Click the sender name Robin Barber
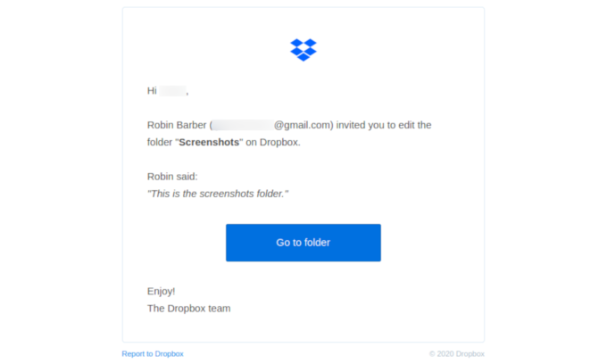Image resolution: width=607 pixels, height=364 pixels. pos(177,125)
